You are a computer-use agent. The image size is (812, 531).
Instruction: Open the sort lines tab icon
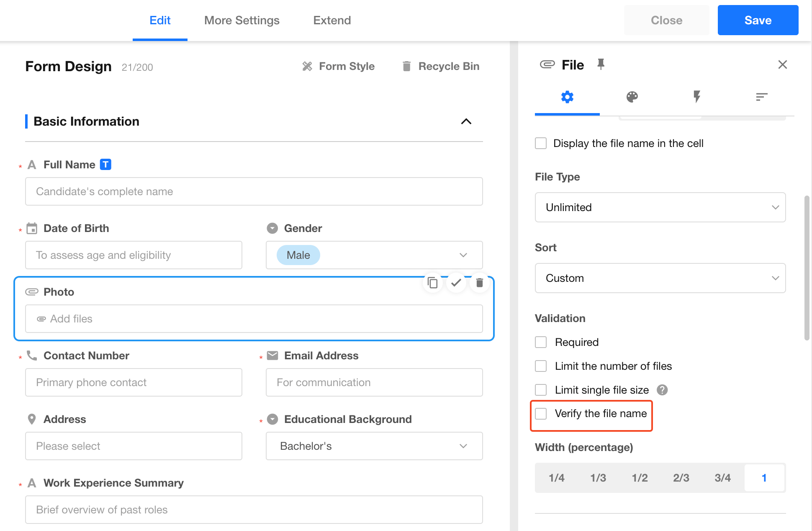click(x=761, y=97)
